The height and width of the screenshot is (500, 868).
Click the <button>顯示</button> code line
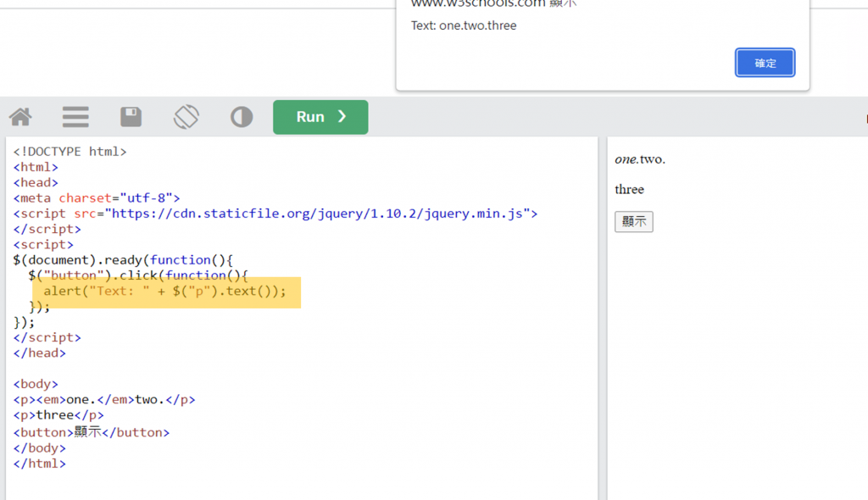pos(92,432)
